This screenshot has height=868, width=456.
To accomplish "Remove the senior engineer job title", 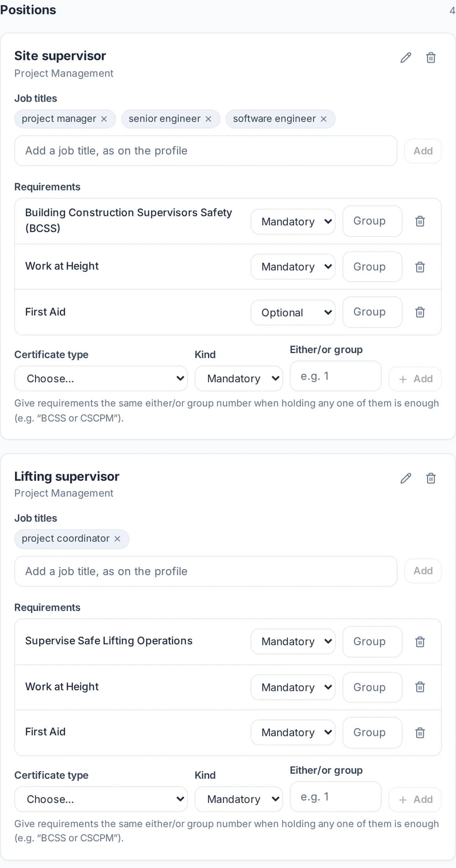I will pos(208,119).
